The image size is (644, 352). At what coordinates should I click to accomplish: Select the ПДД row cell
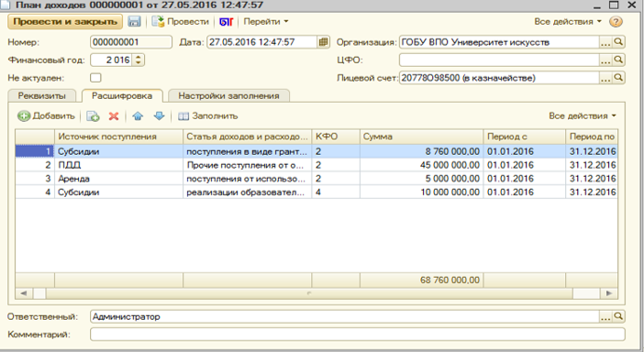point(118,165)
